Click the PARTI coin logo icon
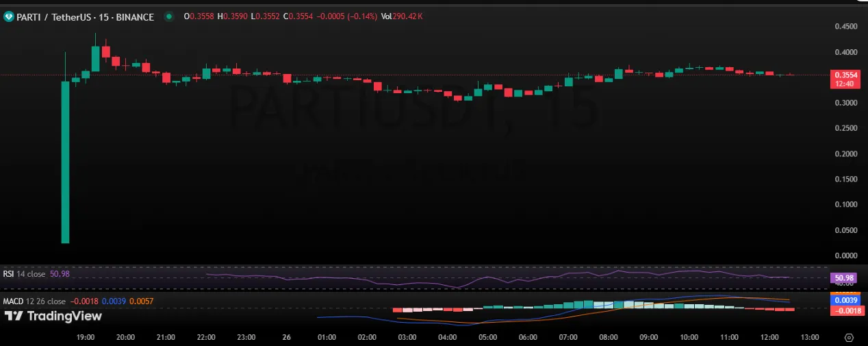The height and width of the screenshot is (346, 868). (x=9, y=16)
